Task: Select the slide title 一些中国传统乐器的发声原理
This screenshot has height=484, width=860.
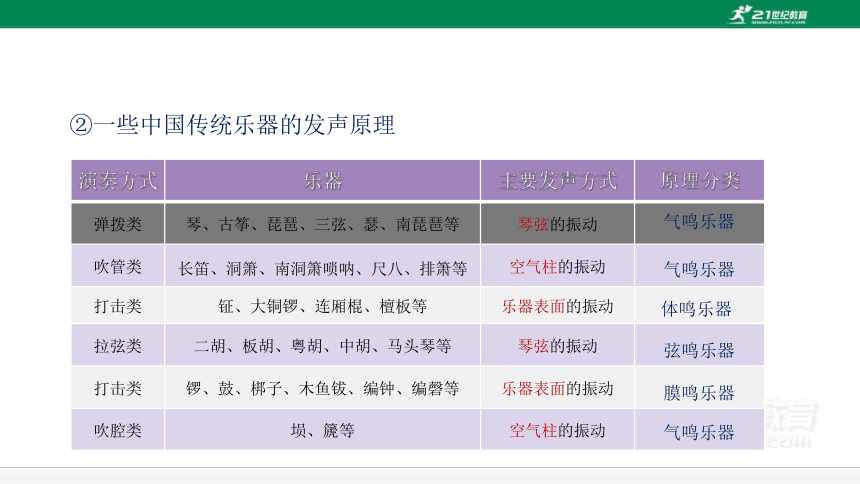Action: click(233, 125)
